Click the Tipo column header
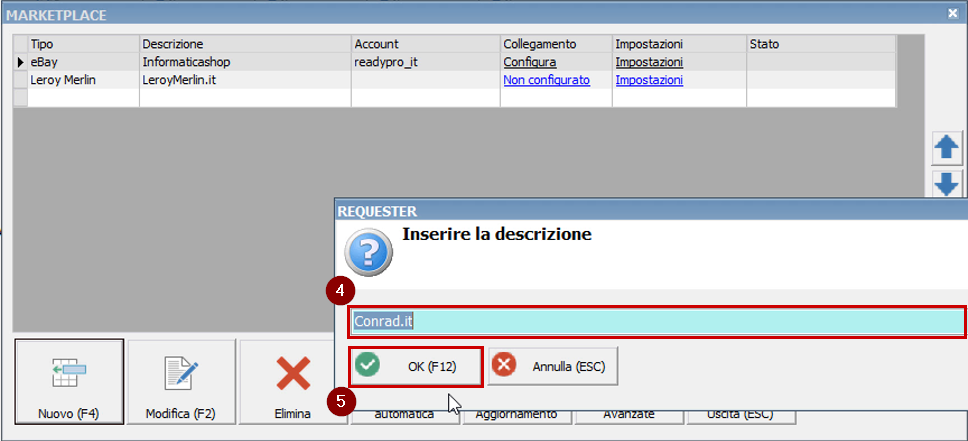The height and width of the screenshot is (441, 968). (83, 44)
